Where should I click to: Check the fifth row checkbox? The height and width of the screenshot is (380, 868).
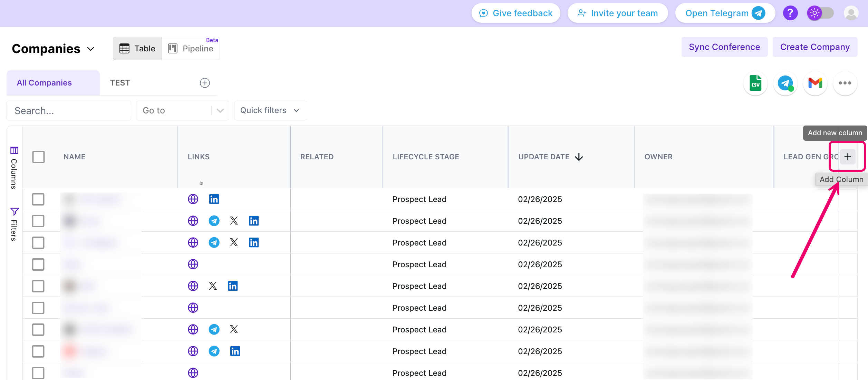click(x=38, y=286)
